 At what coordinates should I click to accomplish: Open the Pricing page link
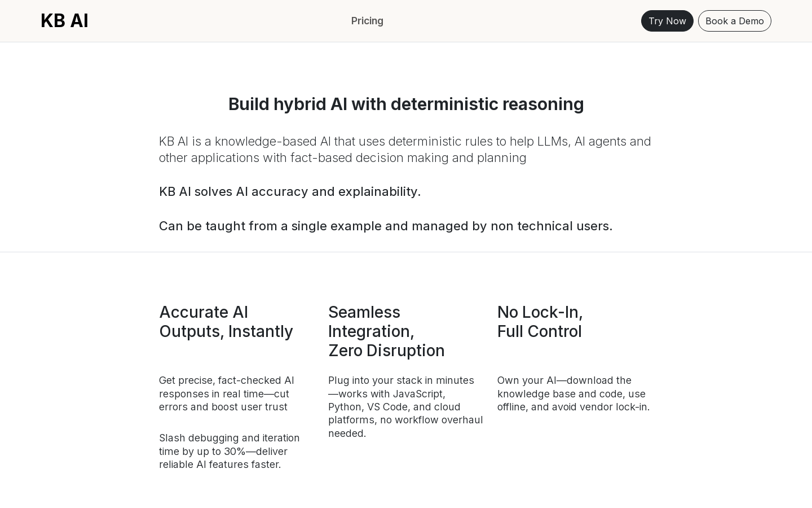[367, 21]
